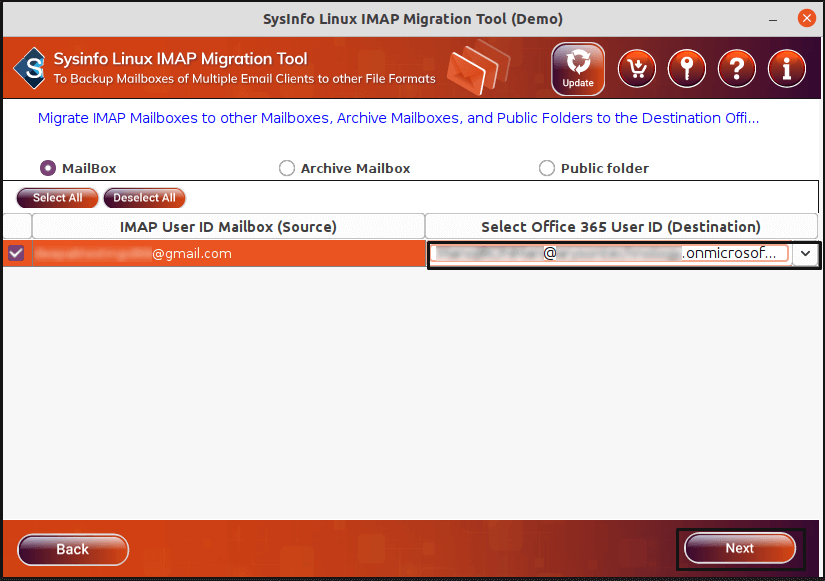Screen dimensions: 825x581
Task: Open the question mark help icon
Action: point(737,69)
